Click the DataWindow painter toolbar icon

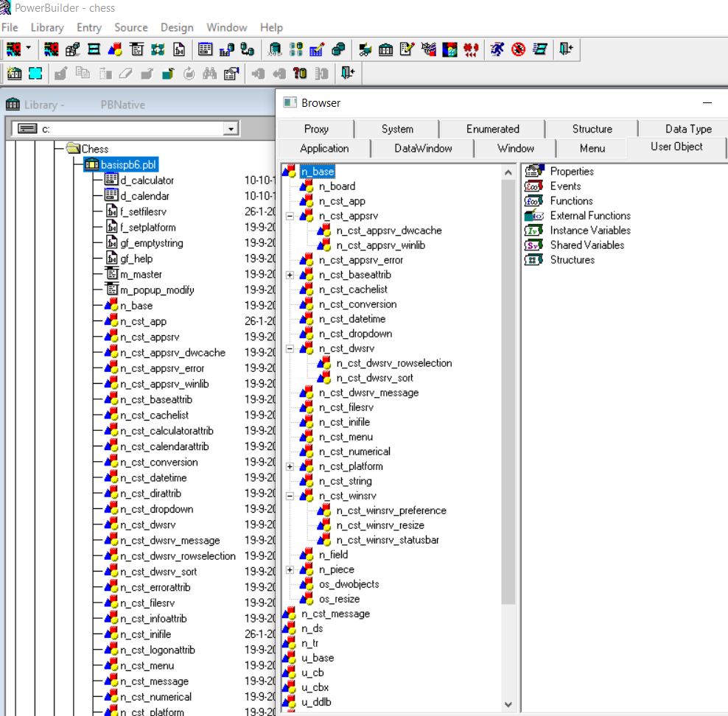click(206, 49)
